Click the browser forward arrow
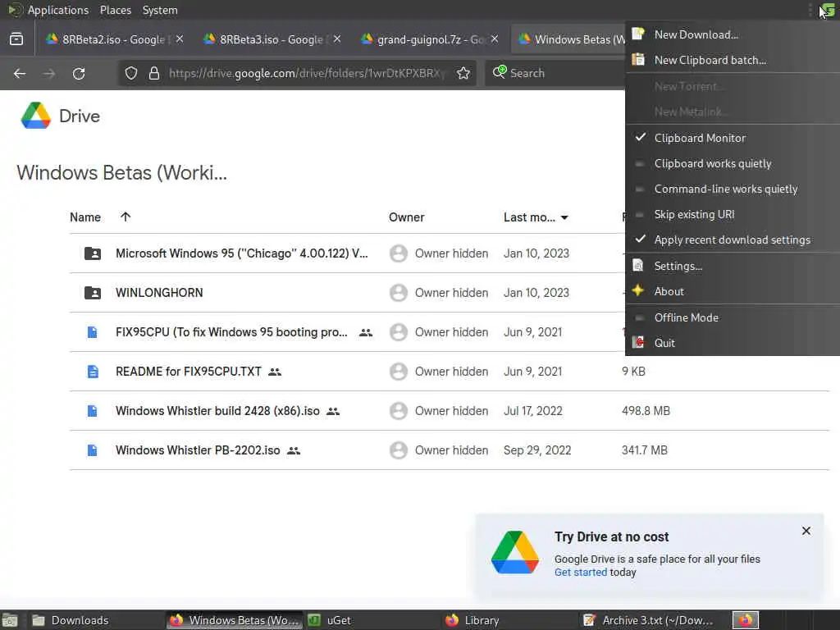Viewport: 840px width, 630px height. [x=49, y=73]
